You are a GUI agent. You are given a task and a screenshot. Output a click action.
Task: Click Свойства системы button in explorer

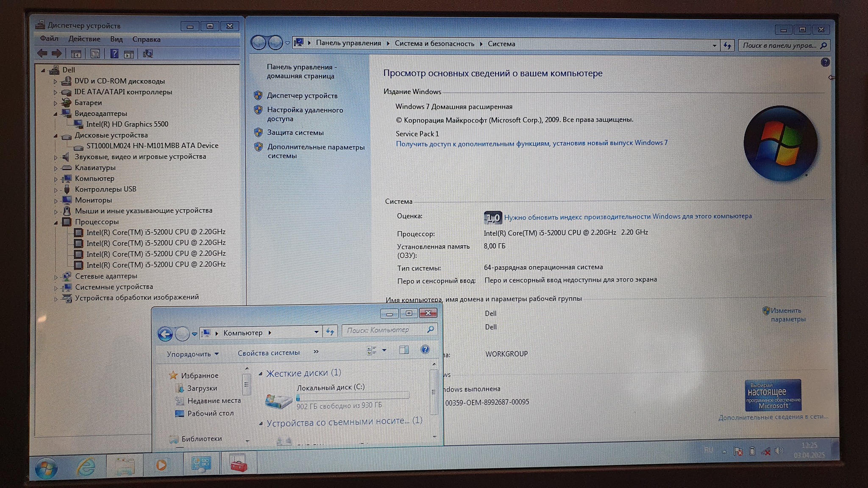268,353
